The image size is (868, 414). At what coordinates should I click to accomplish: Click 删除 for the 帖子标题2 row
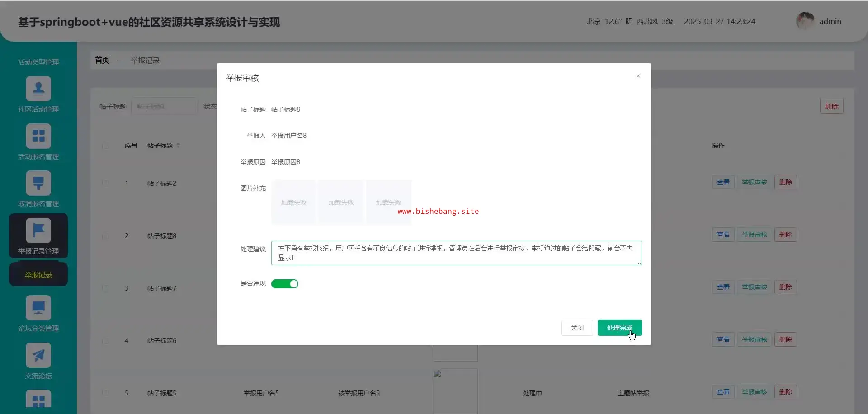pos(785,182)
